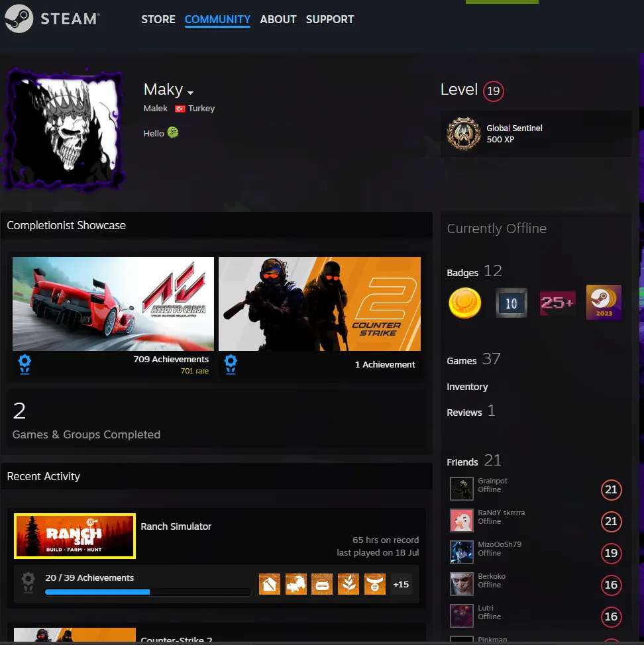Click the gold coin badge icon
Viewport: 644px width, 645px height.
click(x=464, y=303)
